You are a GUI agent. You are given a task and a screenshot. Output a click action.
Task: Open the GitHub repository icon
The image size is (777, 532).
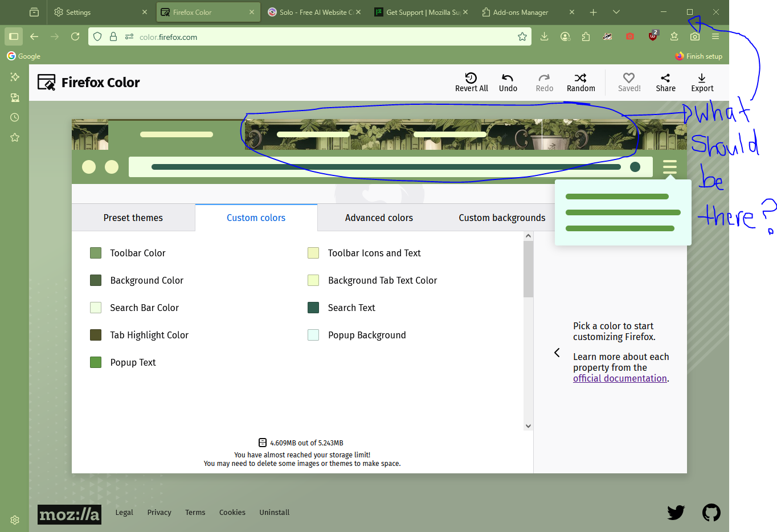pos(711,513)
